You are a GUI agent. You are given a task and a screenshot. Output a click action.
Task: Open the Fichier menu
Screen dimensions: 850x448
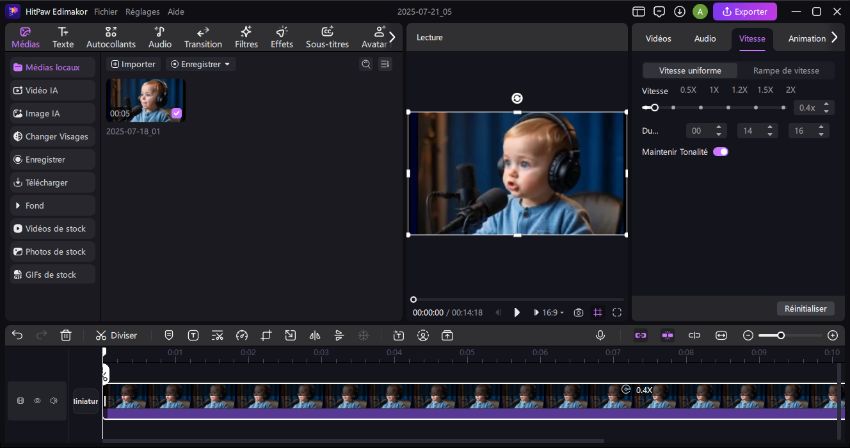(x=106, y=11)
